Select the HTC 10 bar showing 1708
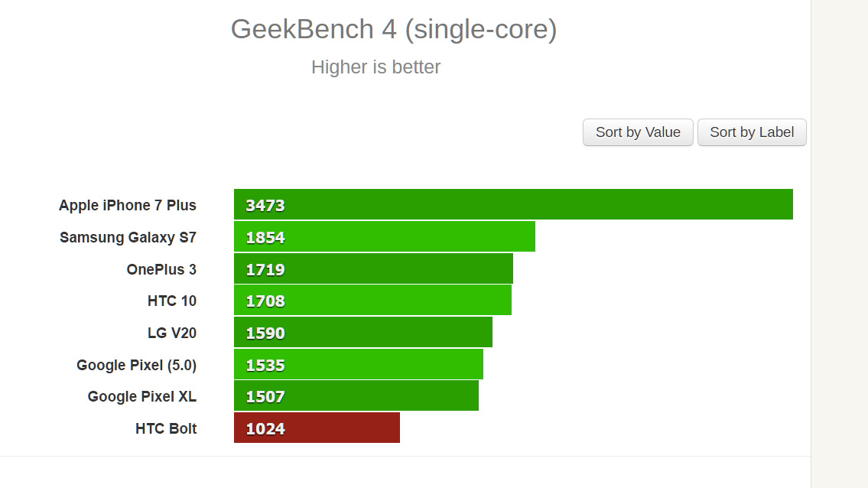 [372, 301]
